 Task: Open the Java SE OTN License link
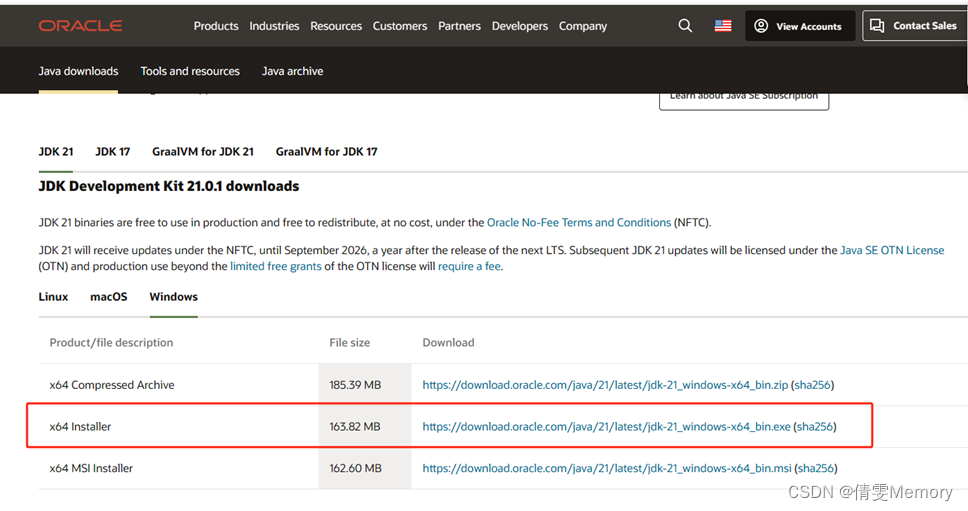pyautogui.click(x=892, y=251)
